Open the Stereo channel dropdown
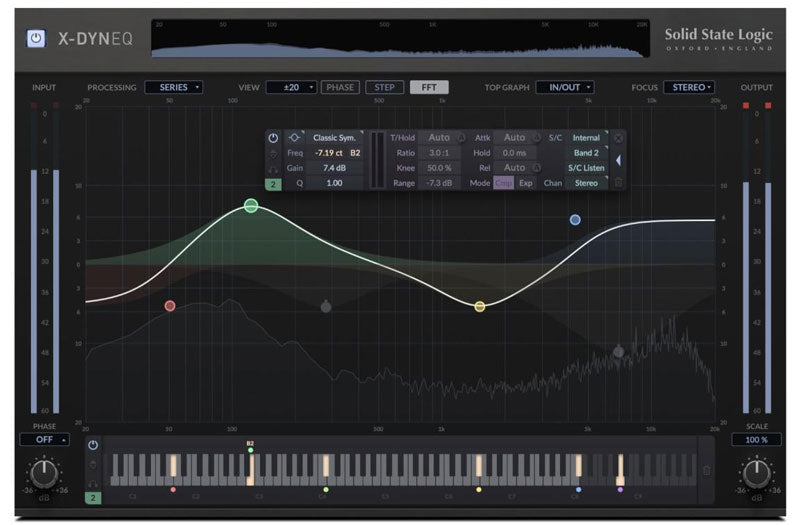 point(586,183)
